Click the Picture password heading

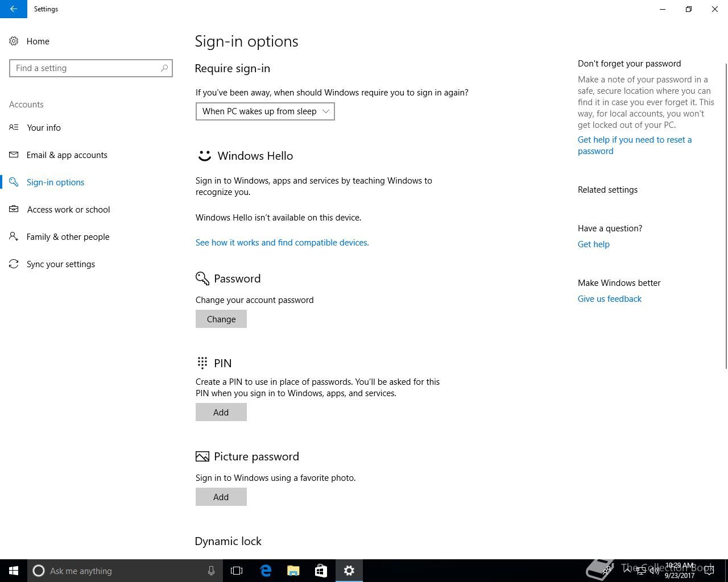tap(257, 456)
